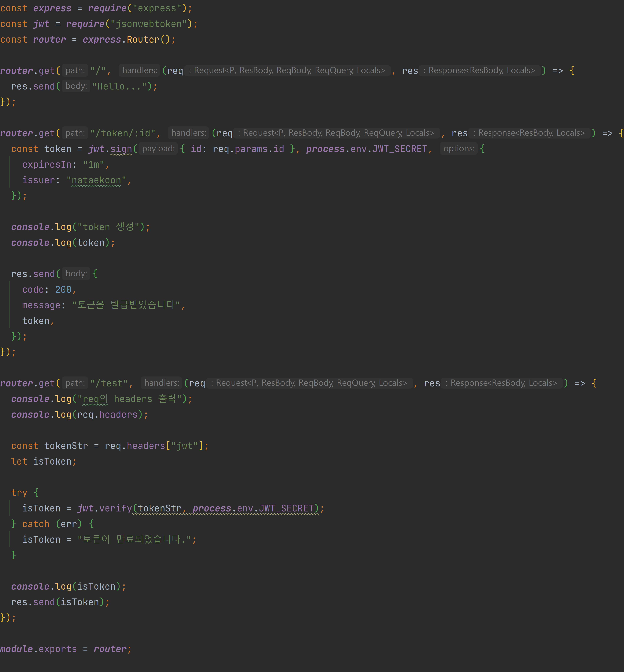Click the "express" require string
Screen dimensions: 624x672
157,9
